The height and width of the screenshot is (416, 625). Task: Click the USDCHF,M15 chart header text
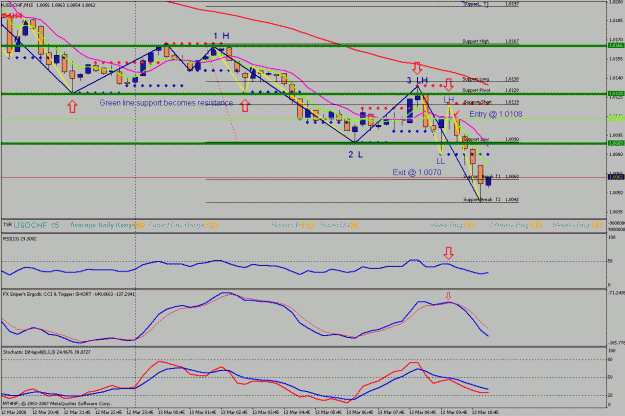pos(49,5)
